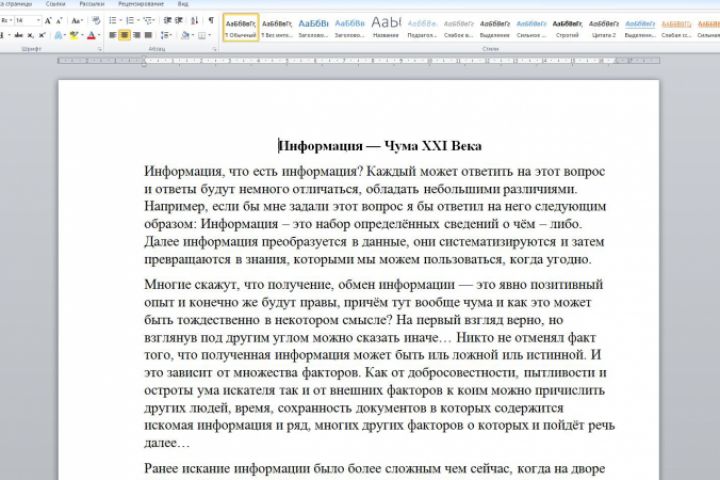Select the Слабое выделение style

coord(458,28)
